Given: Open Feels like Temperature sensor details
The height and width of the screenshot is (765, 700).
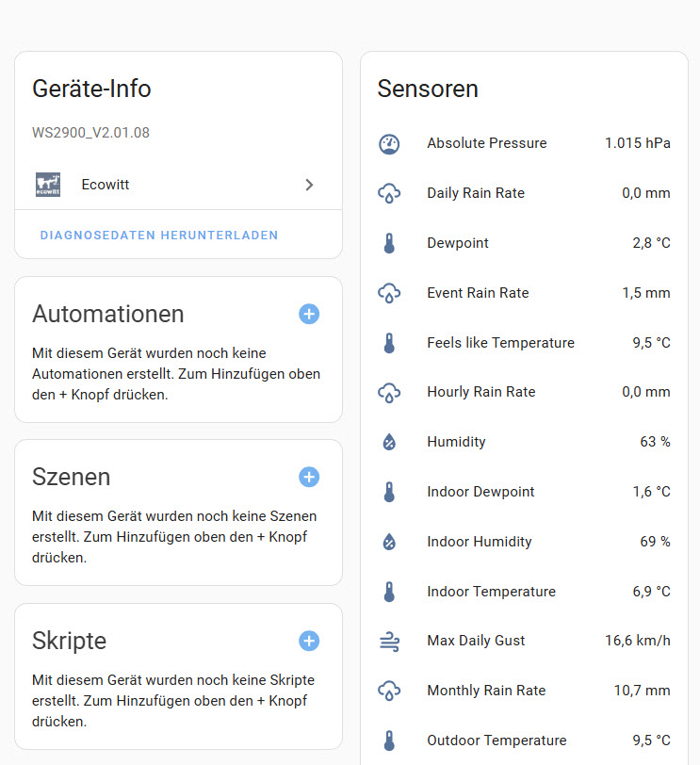Looking at the screenshot, I should pos(500,343).
